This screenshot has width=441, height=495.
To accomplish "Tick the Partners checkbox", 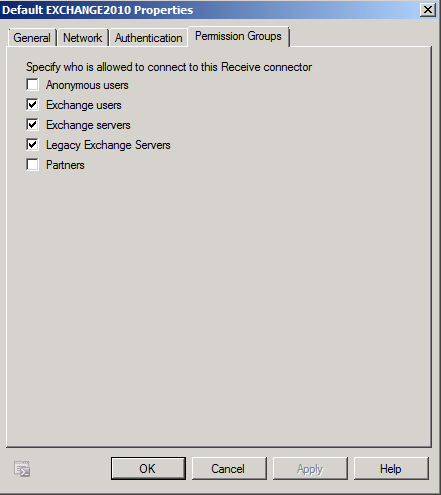I will (32, 165).
